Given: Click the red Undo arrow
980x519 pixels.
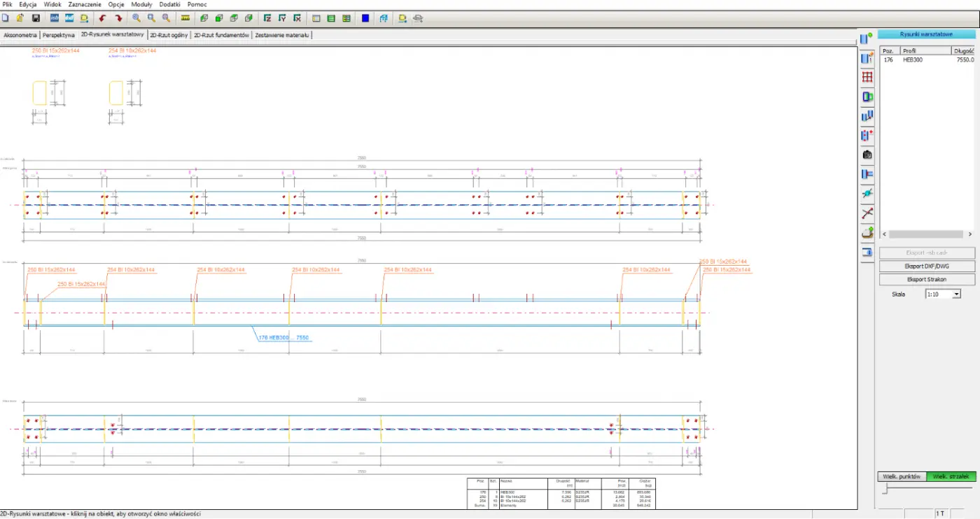Looking at the screenshot, I should coord(103,18).
